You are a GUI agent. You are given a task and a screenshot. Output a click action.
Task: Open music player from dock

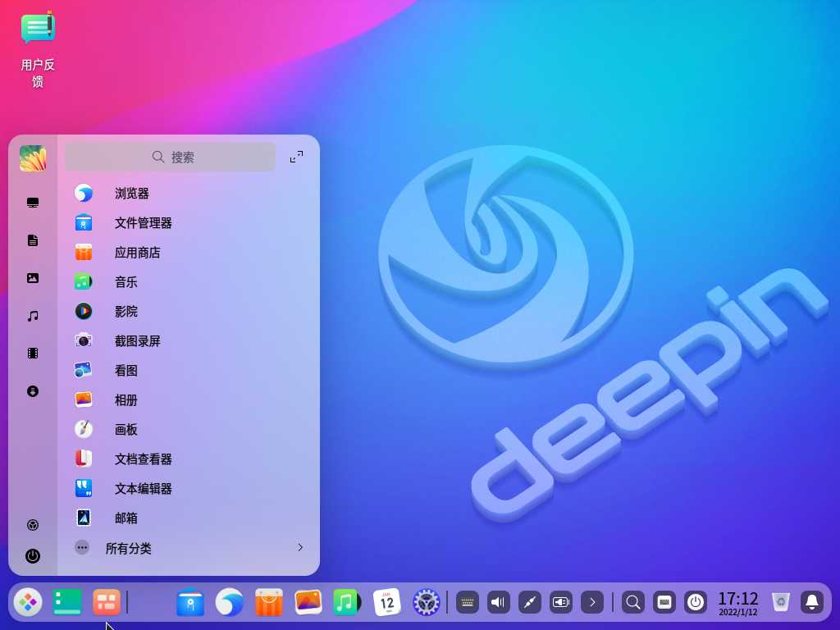pyautogui.click(x=347, y=602)
